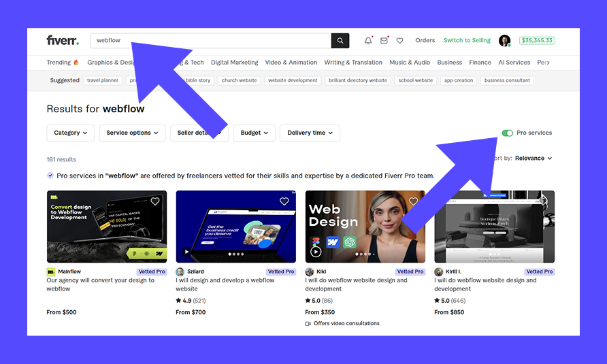The width and height of the screenshot is (607, 364).
Task: Favorite the Kiki gig with heart icon
Action: click(x=414, y=201)
